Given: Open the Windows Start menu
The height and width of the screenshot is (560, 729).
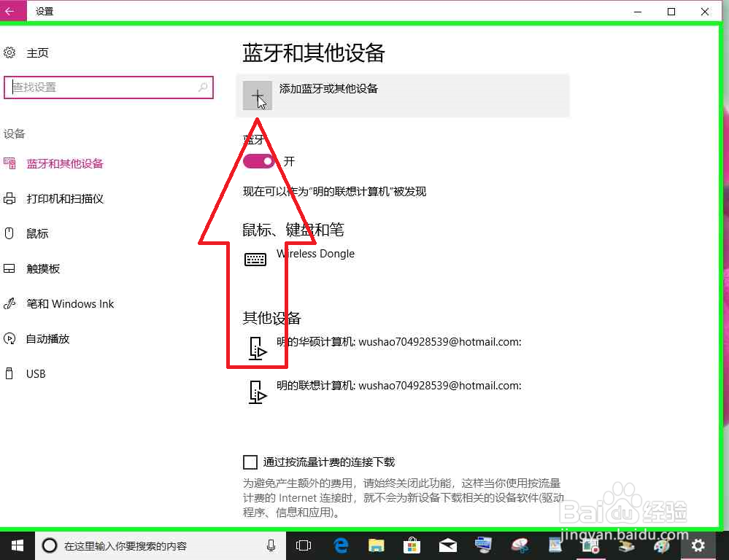Looking at the screenshot, I should 18,545.
